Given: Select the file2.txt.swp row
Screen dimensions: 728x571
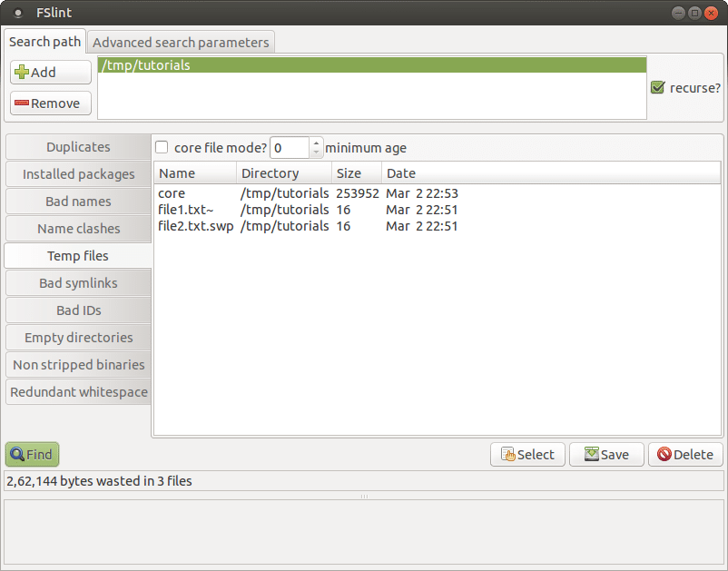Looking at the screenshot, I should click(437, 226).
